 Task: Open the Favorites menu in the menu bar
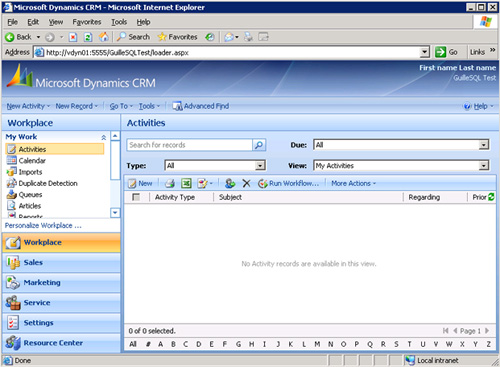[87, 22]
